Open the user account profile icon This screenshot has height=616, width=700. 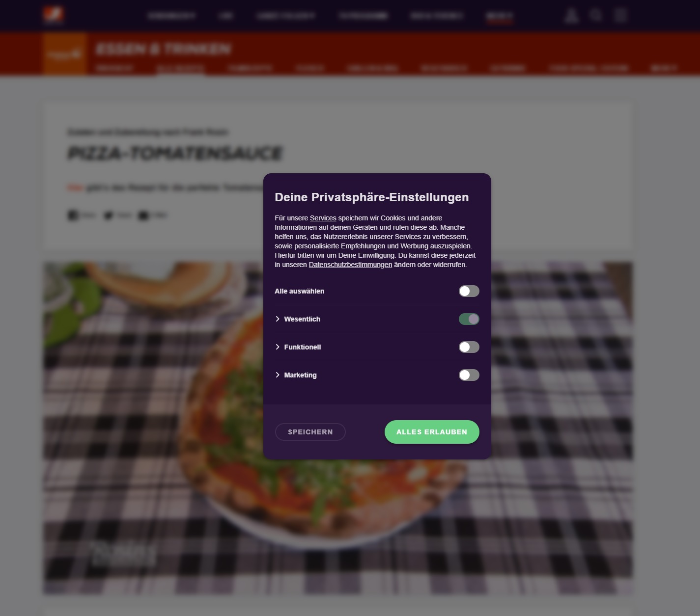pos(571,16)
